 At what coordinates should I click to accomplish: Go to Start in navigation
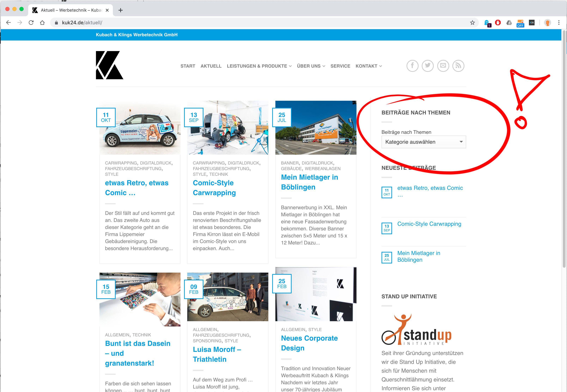coord(188,66)
